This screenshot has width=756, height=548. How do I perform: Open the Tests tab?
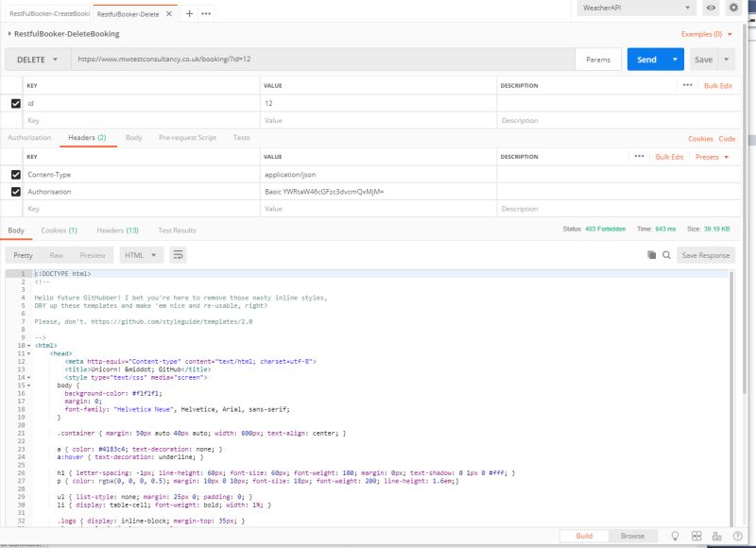tap(242, 138)
